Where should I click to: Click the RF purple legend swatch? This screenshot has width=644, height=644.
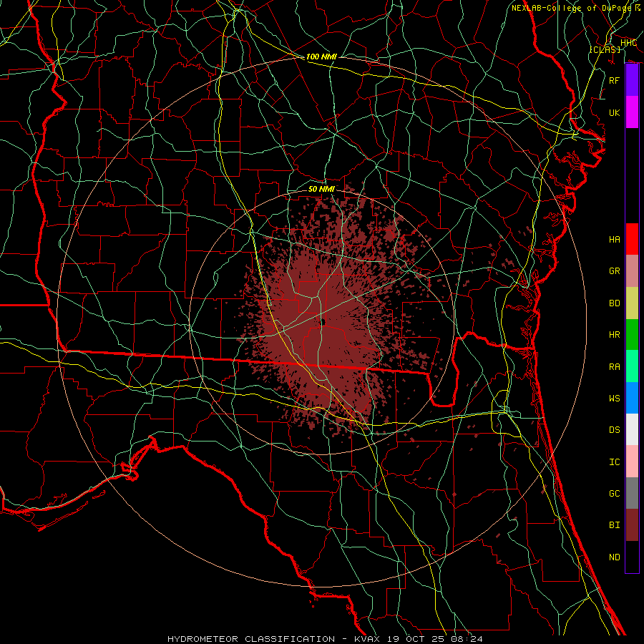pos(632,80)
